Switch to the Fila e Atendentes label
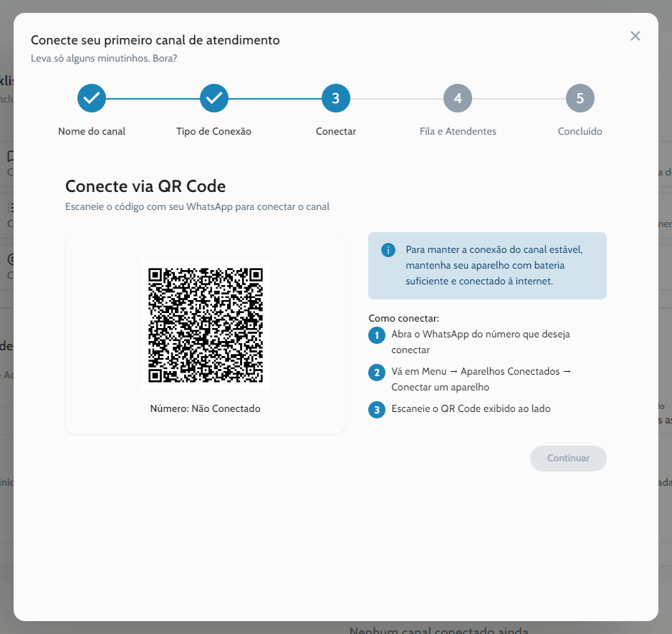672x634 pixels. click(458, 131)
